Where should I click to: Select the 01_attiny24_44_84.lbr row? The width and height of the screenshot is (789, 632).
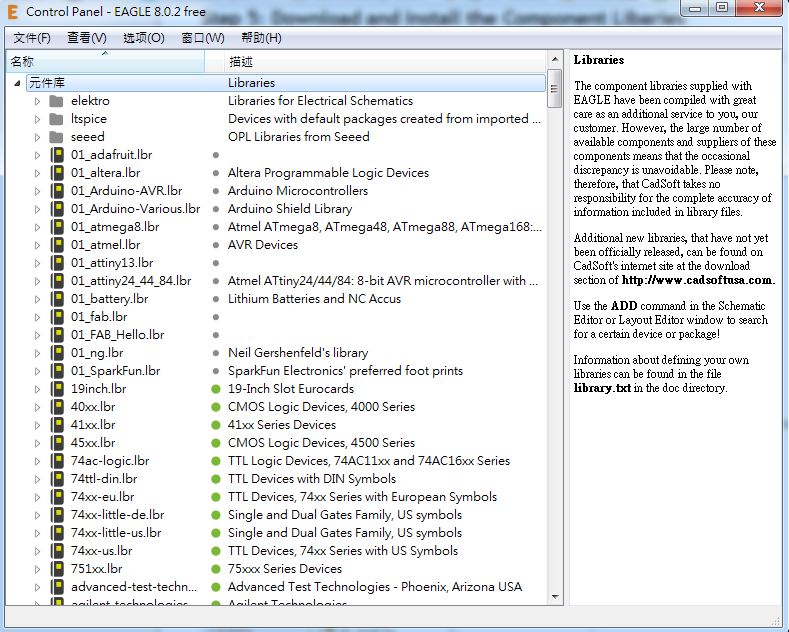[x=287, y=281]
